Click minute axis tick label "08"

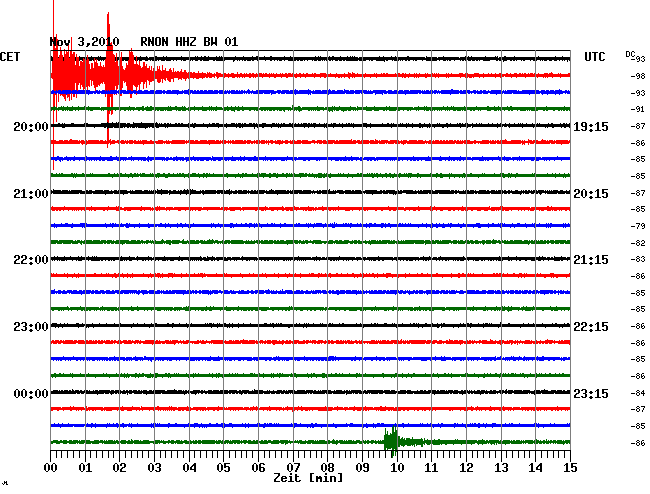point(327,468)
